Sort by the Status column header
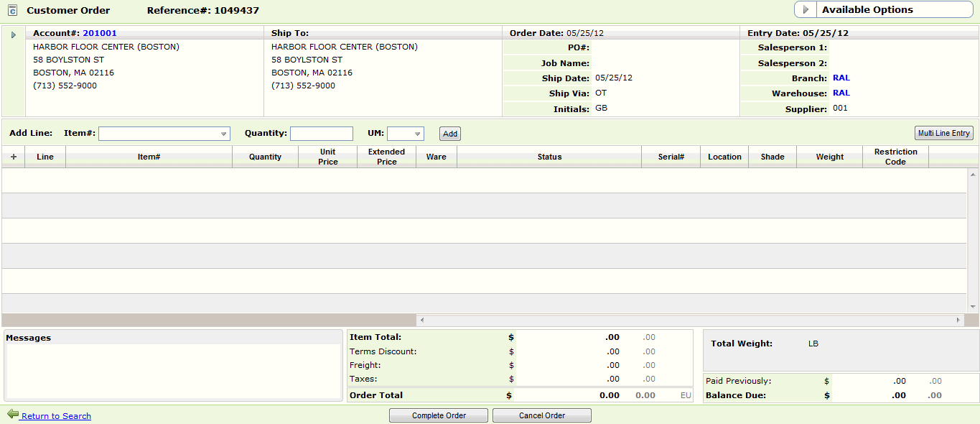Image resolution: width=980 pixels, height=424 pixels. pos(549,157)
